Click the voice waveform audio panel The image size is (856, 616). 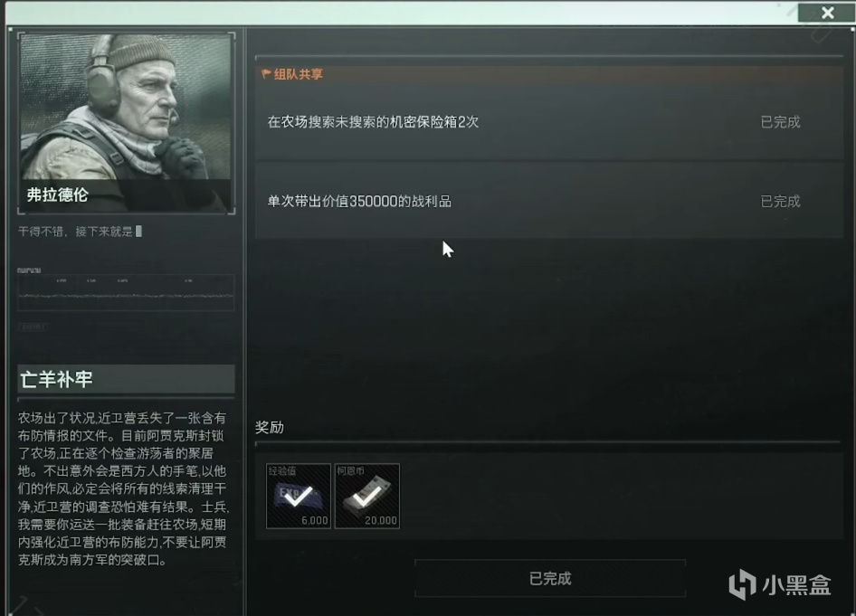click(x=126, y=293)
